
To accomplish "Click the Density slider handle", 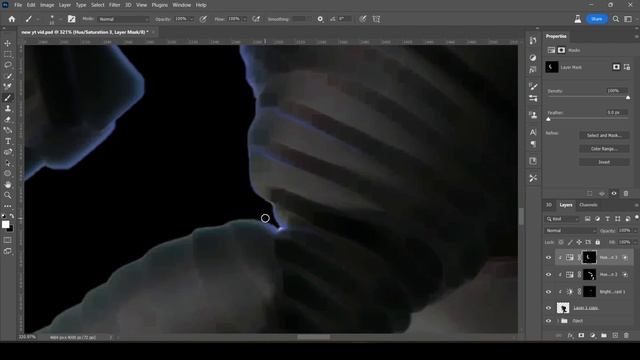I will point(628,98).
